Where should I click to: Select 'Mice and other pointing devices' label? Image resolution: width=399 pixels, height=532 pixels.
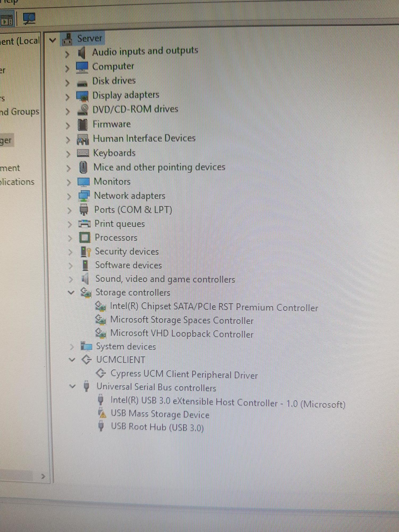pos(159,167)
